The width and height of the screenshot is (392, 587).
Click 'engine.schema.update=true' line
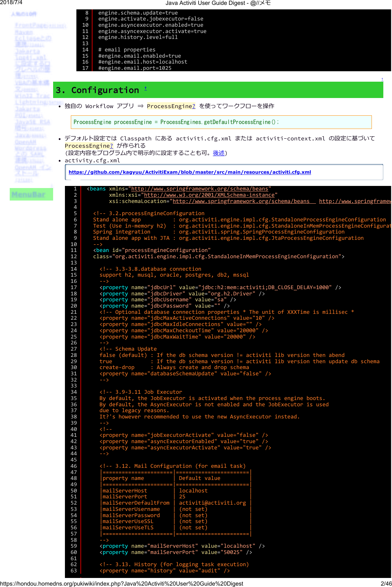138,13
